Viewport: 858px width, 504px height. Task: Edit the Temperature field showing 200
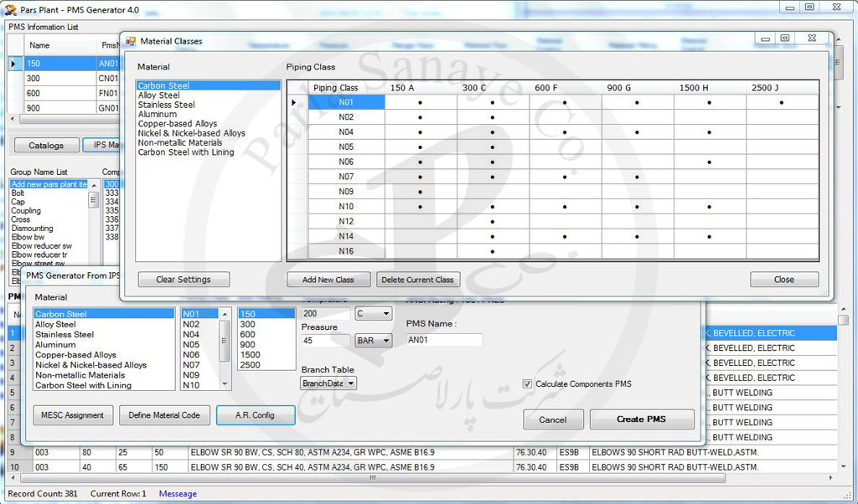(326, 314)
